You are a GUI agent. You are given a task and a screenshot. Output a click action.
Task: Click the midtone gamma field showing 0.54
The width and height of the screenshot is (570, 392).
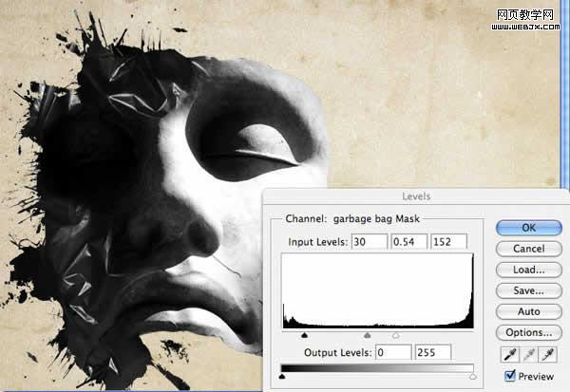tap(408, 242)
